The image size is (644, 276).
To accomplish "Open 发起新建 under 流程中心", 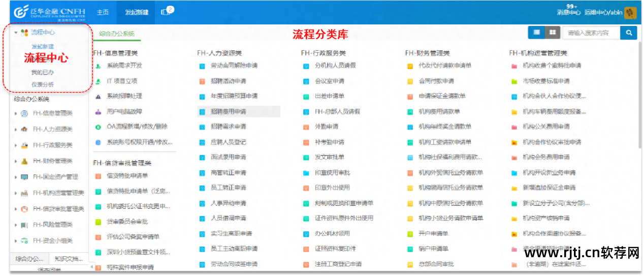I will click(43, 46).
